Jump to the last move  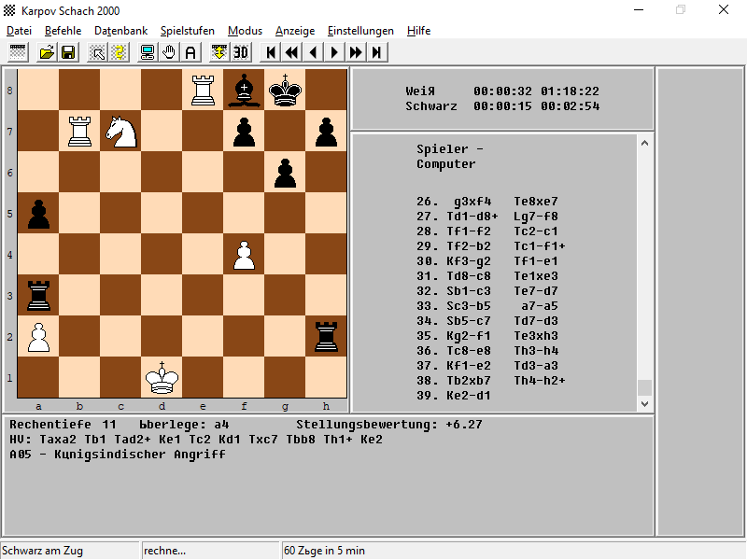pyautogui.click(x=377, y=52)
